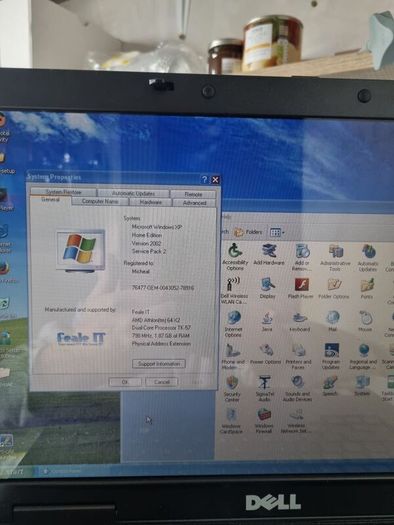Open Internet Options icon
The height and width of the screenshot is (525, 394).
coord(233,324)
